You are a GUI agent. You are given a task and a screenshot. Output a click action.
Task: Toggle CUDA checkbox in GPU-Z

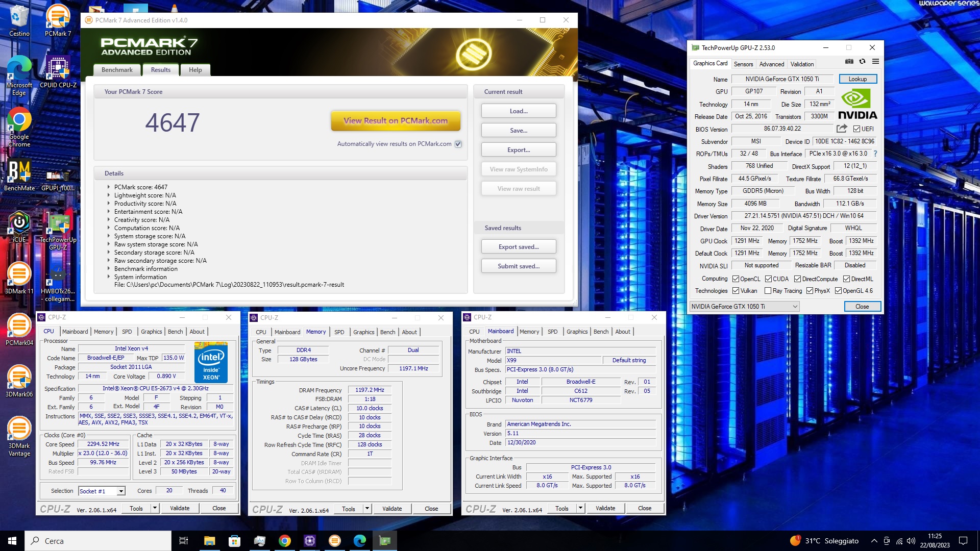click(x=768, y=279)
